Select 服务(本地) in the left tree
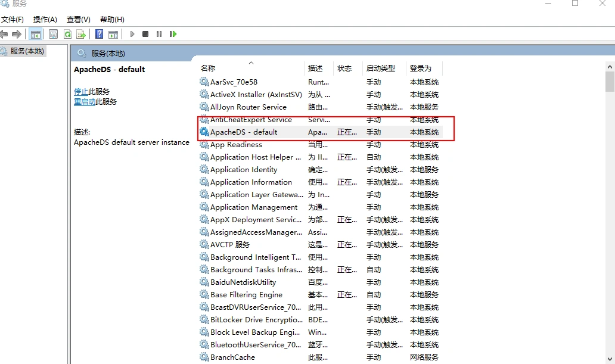Viewport: 615px width, 364px height. (x=27, y=51)
